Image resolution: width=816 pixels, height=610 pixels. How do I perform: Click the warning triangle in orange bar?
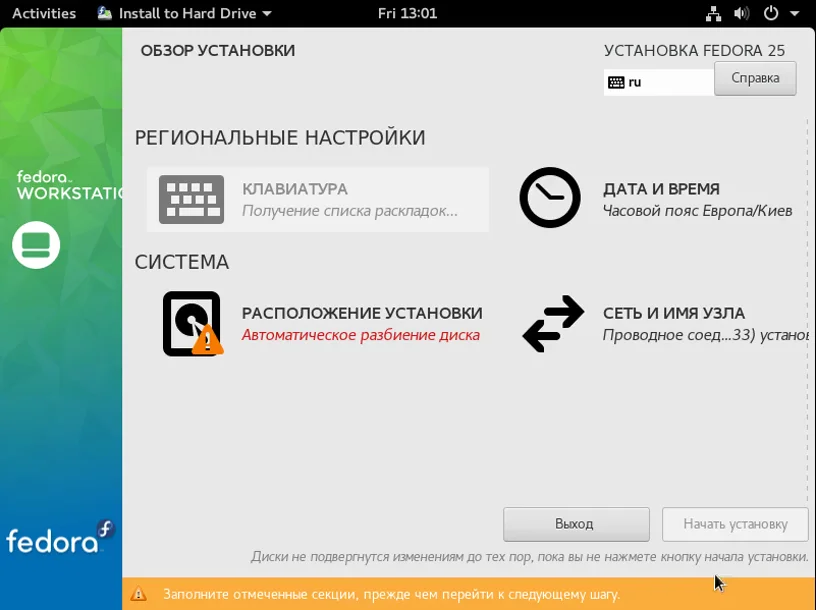pos(138,593)
